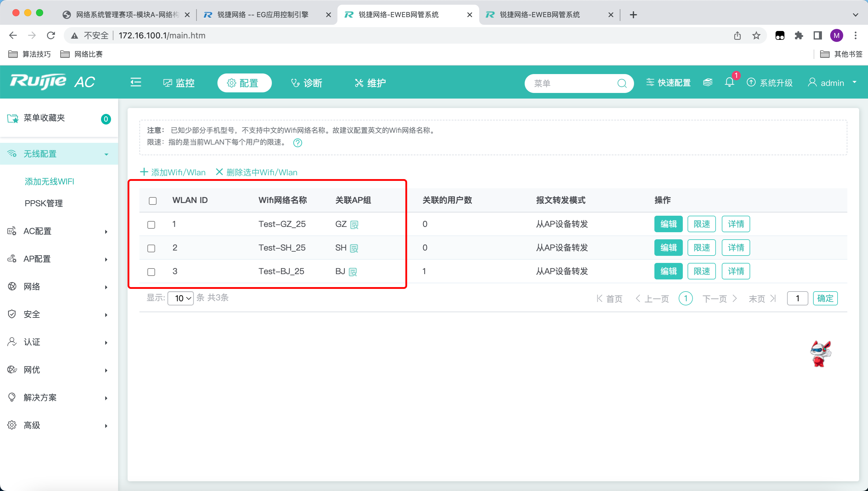Check the Test-GZ_25 row checkbox
The height and width of the screenshot is (491, 868).
151,225
